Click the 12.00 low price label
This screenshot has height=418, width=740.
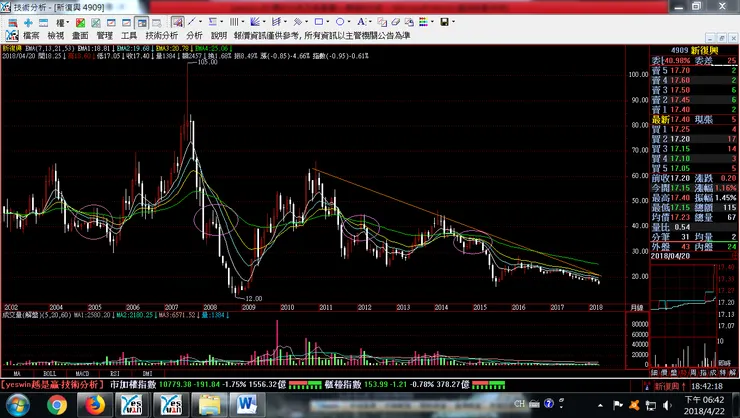[254, 299]
